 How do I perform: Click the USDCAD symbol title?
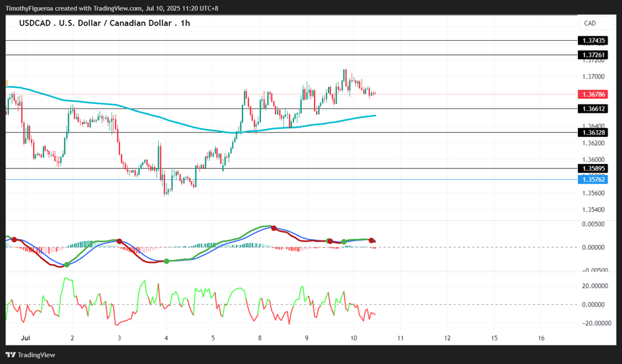[x=35, y=23]
